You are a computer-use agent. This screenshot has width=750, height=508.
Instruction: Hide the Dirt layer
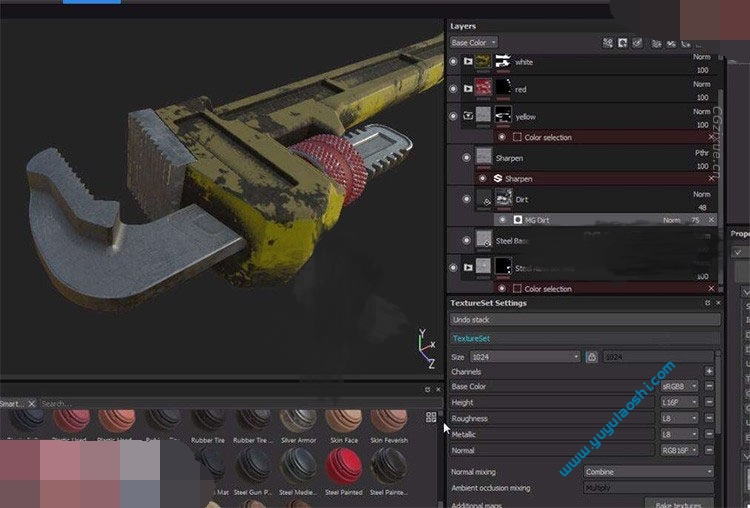click(x=466, y=199)
